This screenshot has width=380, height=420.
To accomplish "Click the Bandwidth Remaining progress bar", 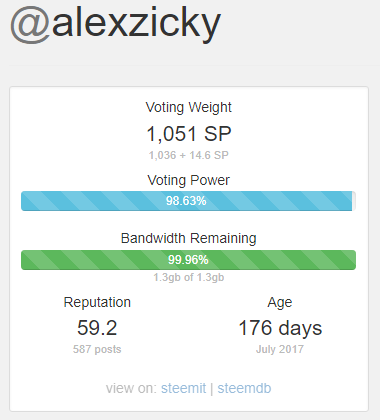I will 188,260.
